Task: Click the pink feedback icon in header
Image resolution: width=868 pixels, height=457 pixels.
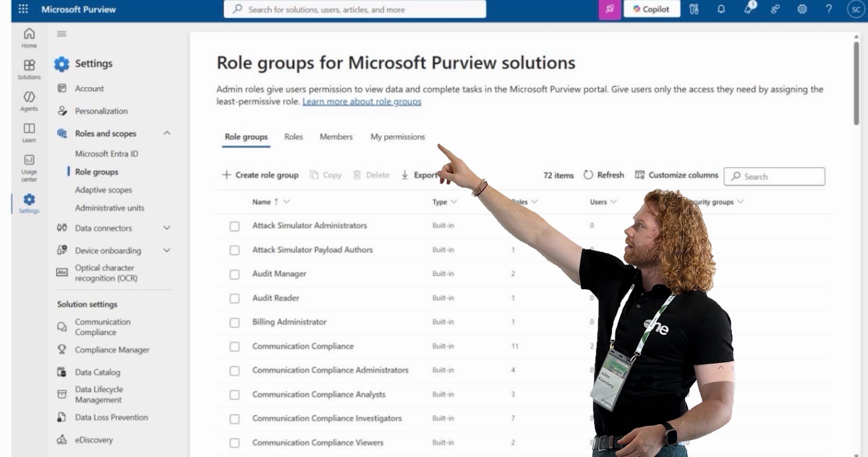Action: [x=610, y=9]
